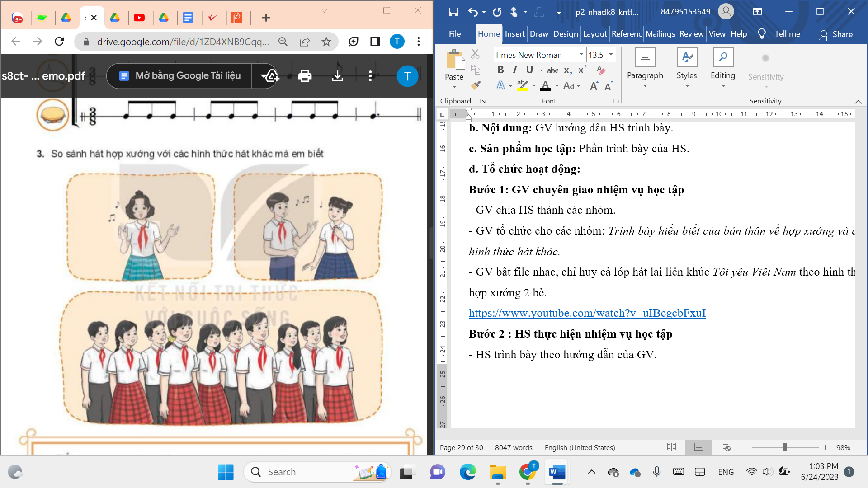Click the Print icon in PDF viewer
The width and height of the screenshot is (868, 488).
pos(305,76)
